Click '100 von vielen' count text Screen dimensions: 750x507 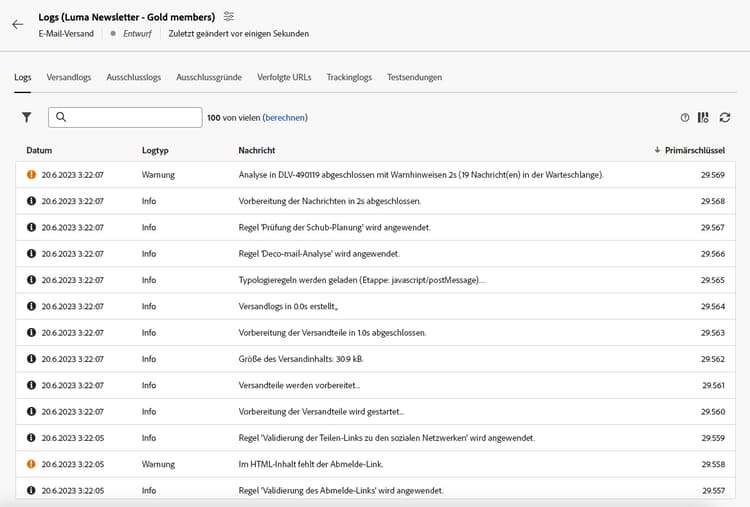click(233, 118)
